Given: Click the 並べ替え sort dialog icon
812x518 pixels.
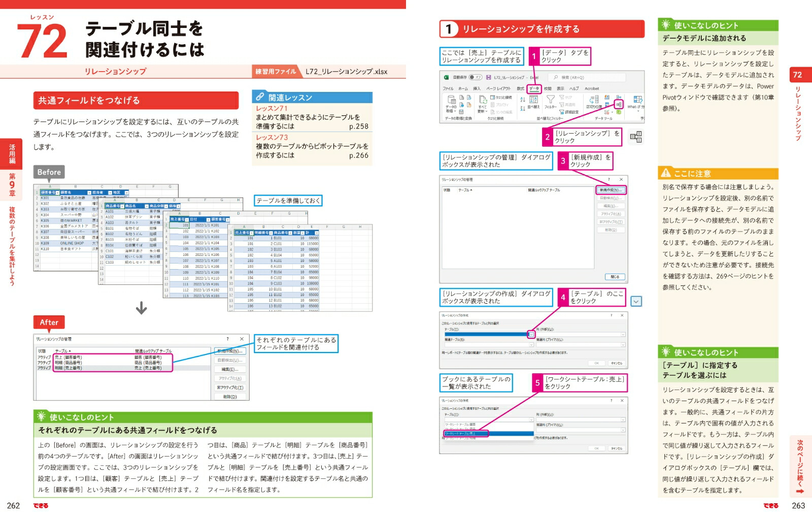Looking at the screenshot, I should coord(533,102).
